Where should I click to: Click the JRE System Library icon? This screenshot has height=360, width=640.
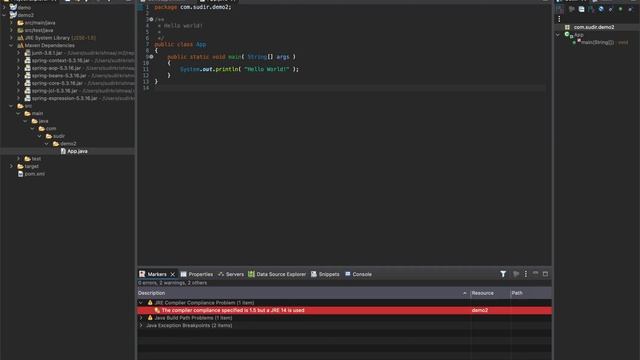point(20,38)
